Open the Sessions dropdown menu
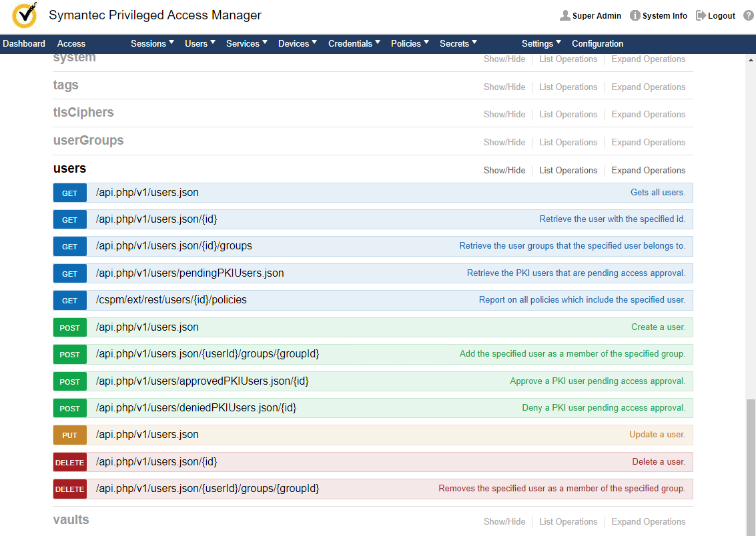This screenshot has width=756, height=536. coord(152,43)
